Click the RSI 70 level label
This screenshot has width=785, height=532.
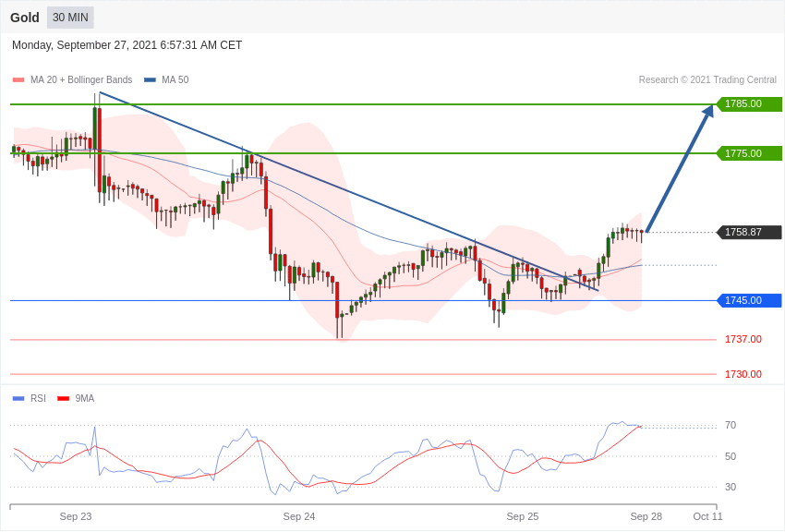pyautogui.click(x=731, y=426)
